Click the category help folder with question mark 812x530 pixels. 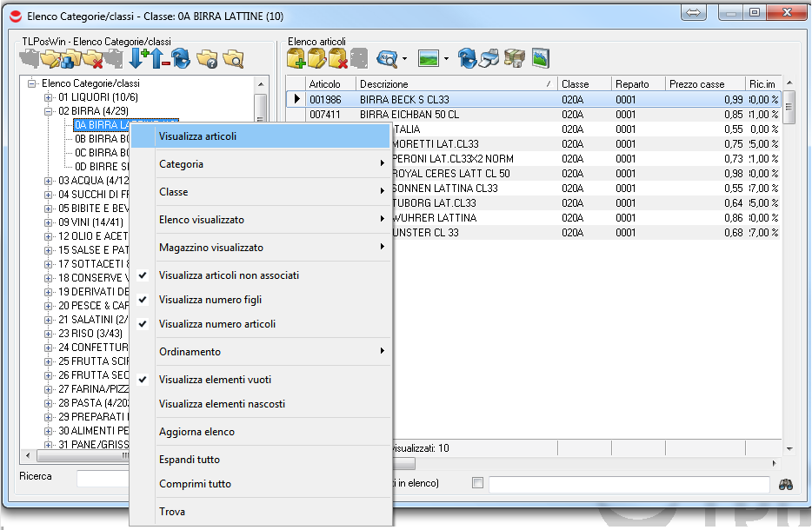[x=207, y=59]
